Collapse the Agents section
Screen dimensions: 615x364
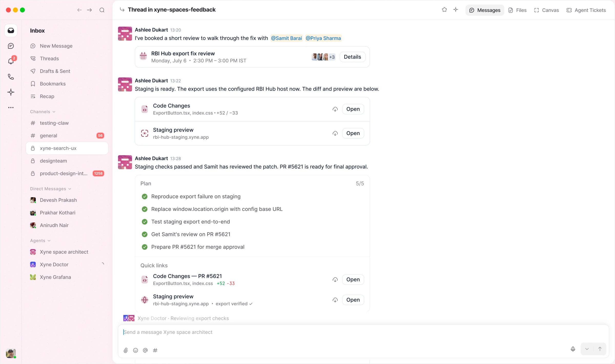[x=40, y=241]
